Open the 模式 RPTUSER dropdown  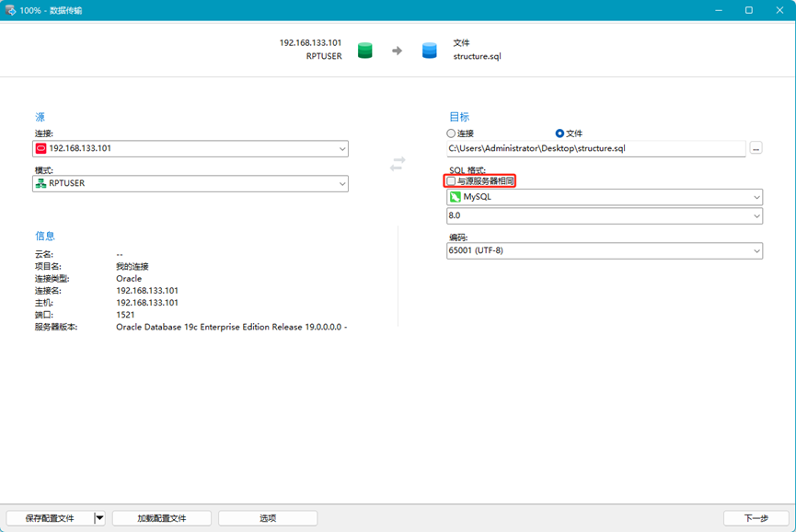pos(190,184)
